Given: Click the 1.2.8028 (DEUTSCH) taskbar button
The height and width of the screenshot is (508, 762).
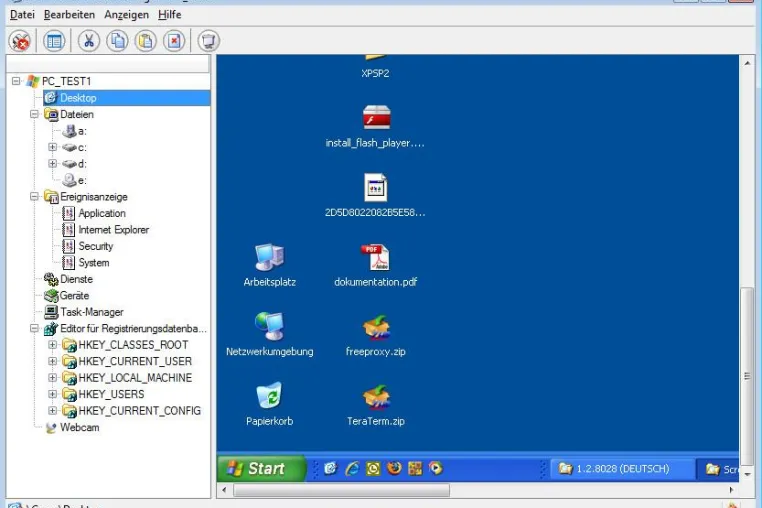Looking at the screenshot, I should click(622, 469).
